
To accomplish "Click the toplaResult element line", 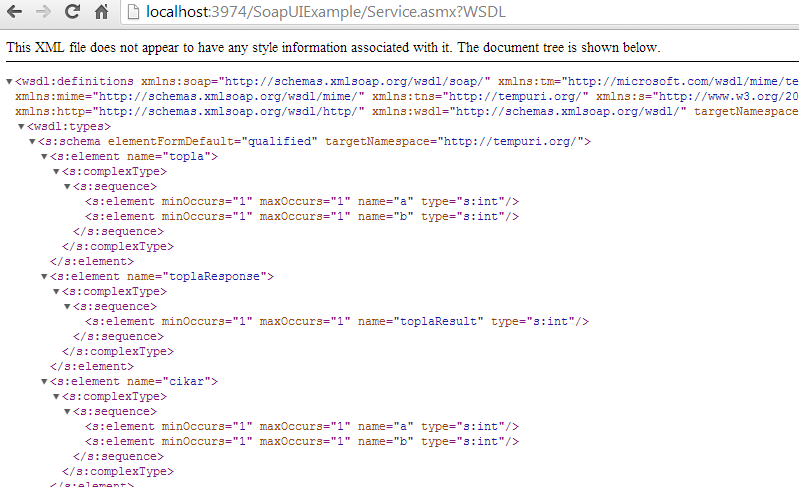I will tap(337, 322).
